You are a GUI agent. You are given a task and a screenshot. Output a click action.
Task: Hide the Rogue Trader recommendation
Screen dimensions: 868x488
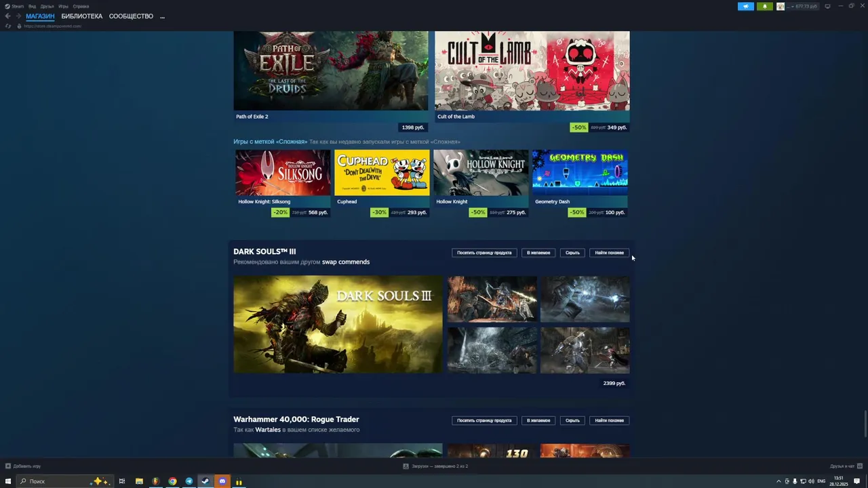(x=572, y=420)
